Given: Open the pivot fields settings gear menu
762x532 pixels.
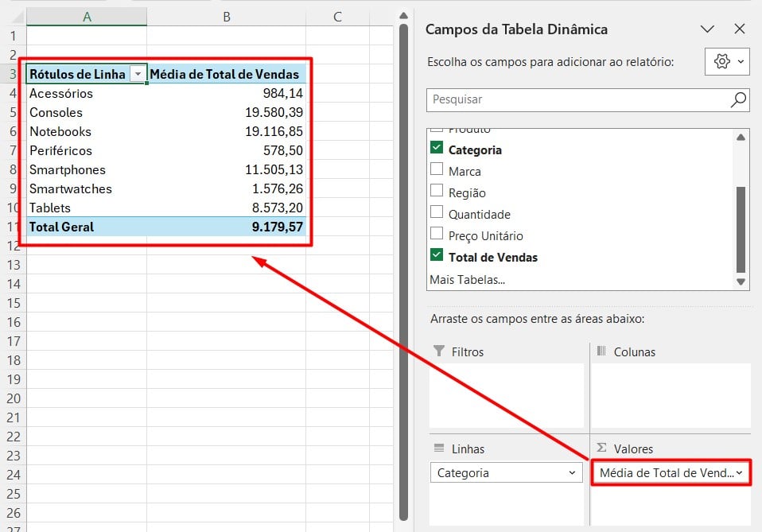Looking at the screenshot, I should tap(727, 62).
